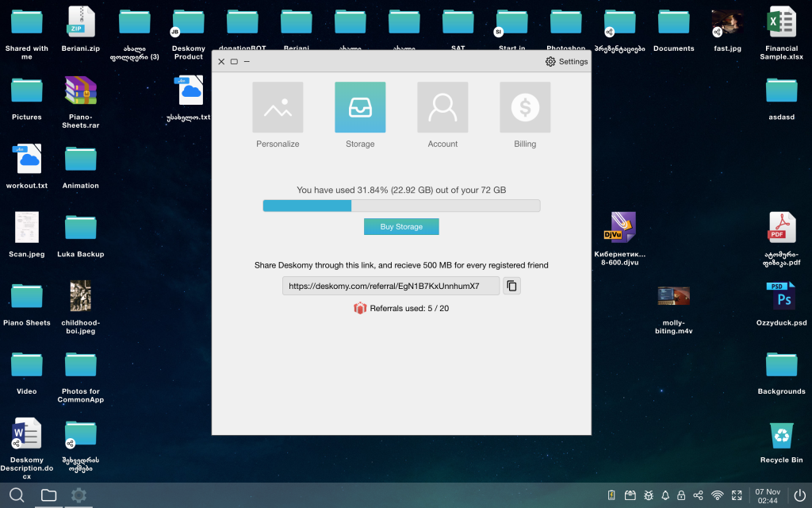Image resolution: width=812 pixels, height=508 pixels.
Task: Select the asdasd folder
Action: coord(781,98)
